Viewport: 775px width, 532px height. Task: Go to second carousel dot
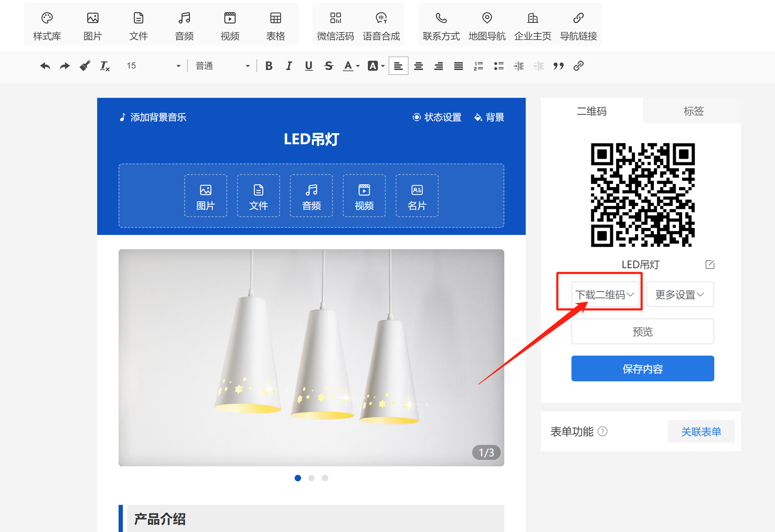pyautogui.click(x=311, y=478)
